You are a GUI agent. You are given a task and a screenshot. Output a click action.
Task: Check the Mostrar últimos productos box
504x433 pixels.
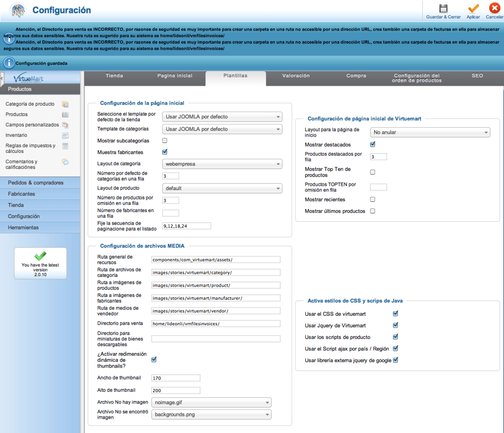click(x=373, y=211)
